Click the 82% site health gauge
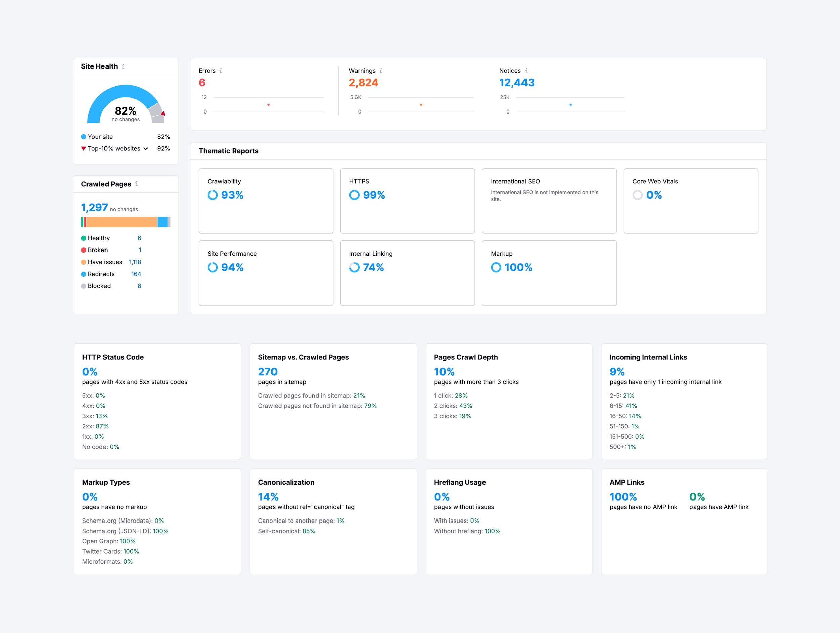The image size is (840, 633). tap(126, 104)
